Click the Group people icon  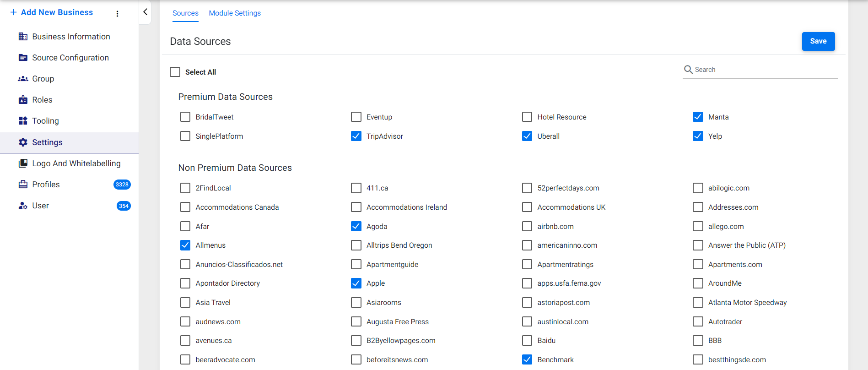(x=23, y=79)
